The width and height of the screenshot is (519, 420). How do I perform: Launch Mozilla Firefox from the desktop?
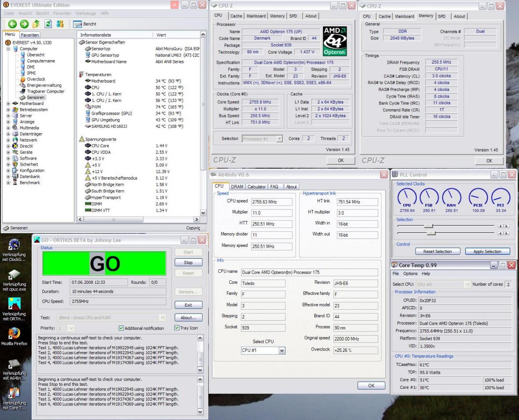(x=14, y=337)
